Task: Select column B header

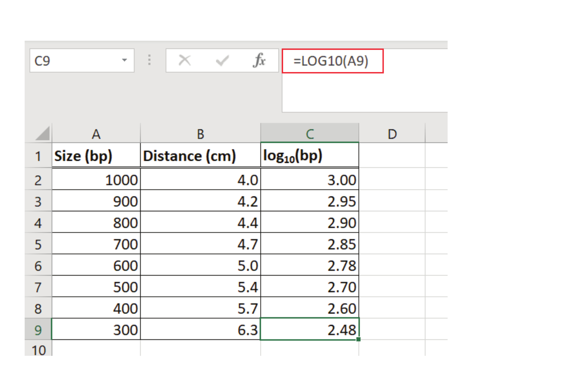Action: [x=200, y=134]
